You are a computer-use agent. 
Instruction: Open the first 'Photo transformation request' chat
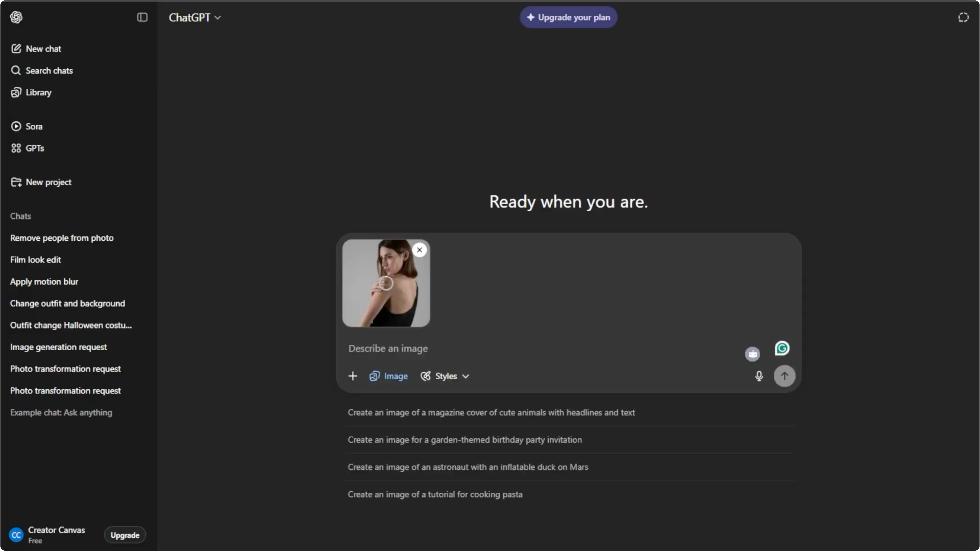tap(66, 369)
